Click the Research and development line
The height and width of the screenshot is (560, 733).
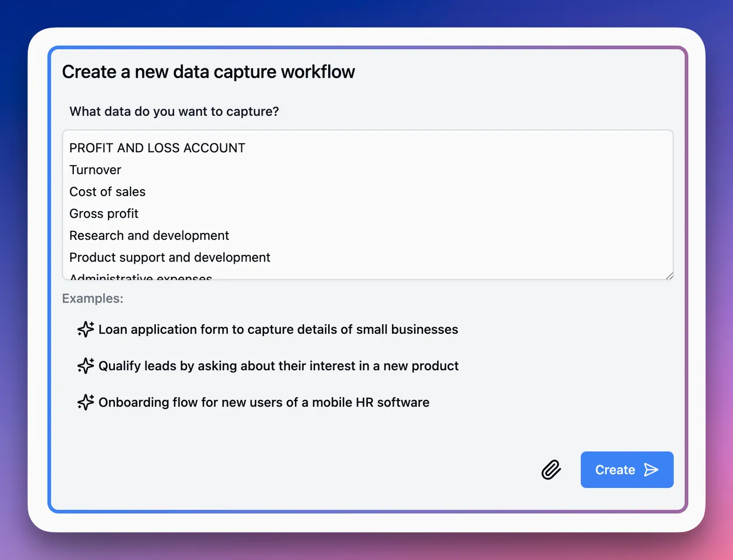click(149, 235)
